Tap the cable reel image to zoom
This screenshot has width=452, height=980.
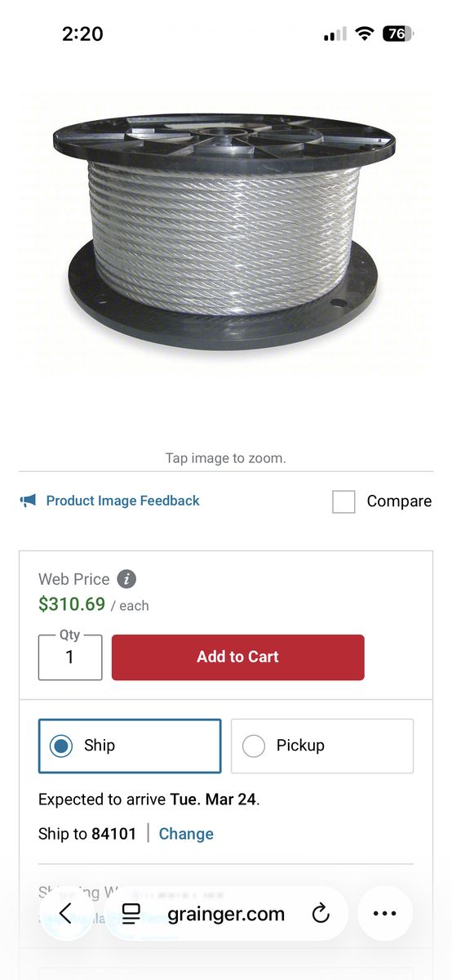point(225,233)
